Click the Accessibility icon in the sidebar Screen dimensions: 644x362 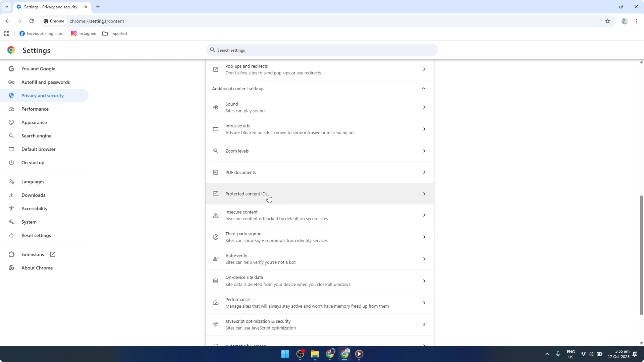click(x=12, y=208)
